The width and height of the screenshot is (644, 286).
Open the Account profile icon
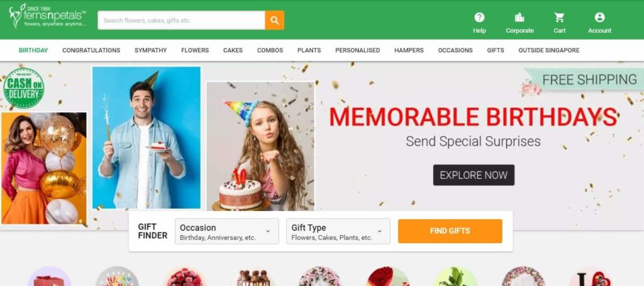point(599,17)
